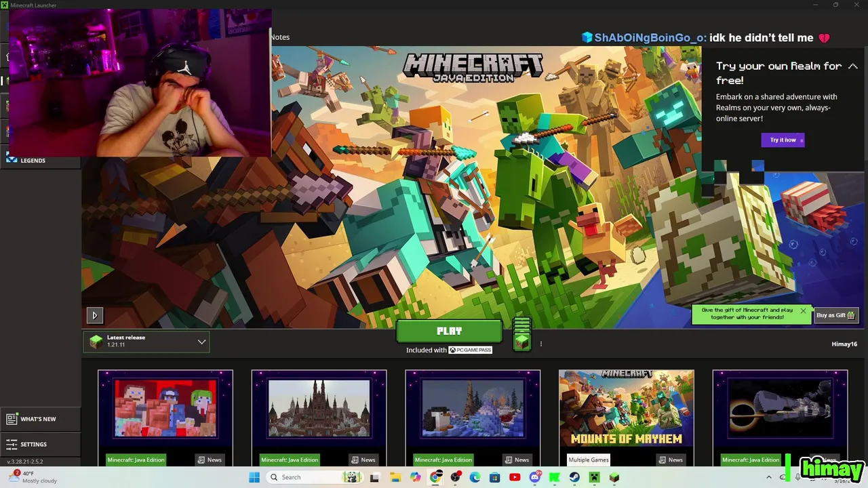Click the taskbar Search box
This screenshot has height=488, width=868.
[313, 477]
